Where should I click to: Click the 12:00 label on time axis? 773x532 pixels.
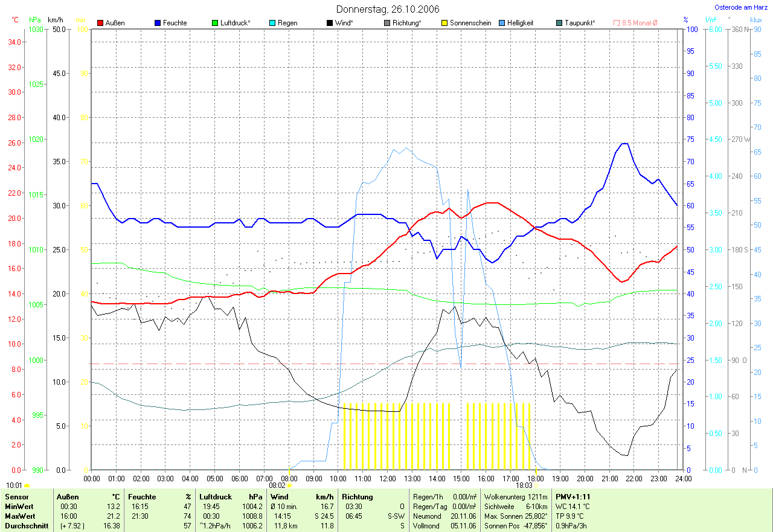(387, 478)
